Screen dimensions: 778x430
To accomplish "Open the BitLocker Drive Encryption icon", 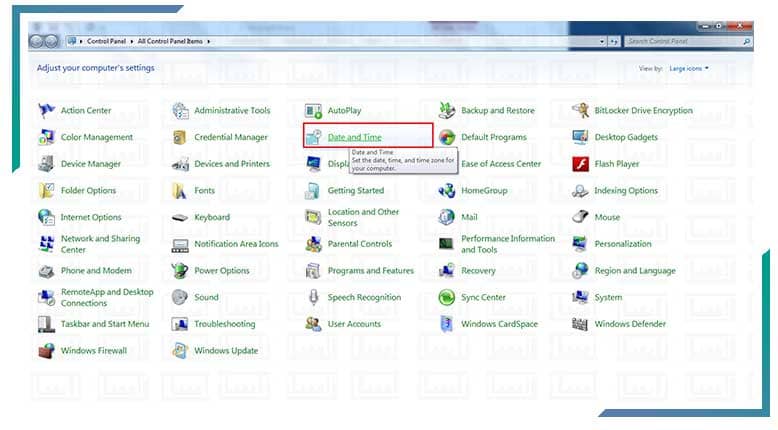I will (580, 111).
